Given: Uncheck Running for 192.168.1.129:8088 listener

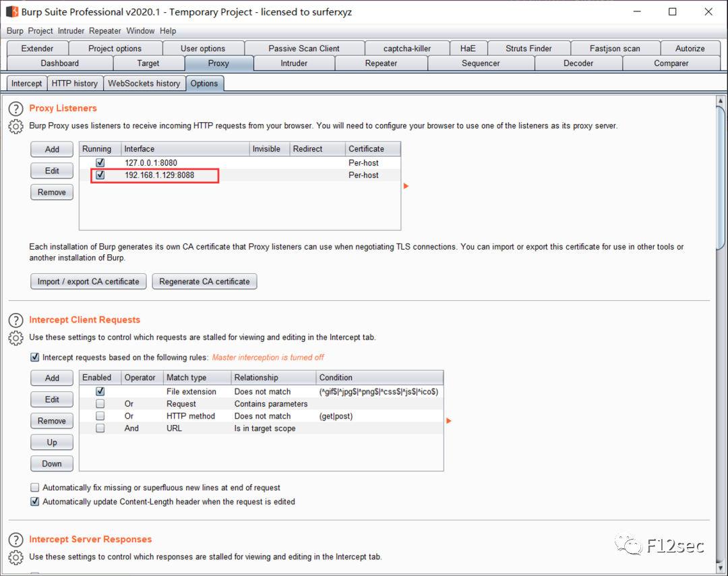Looking at the screenshot, I should click(x=100, y=175).
